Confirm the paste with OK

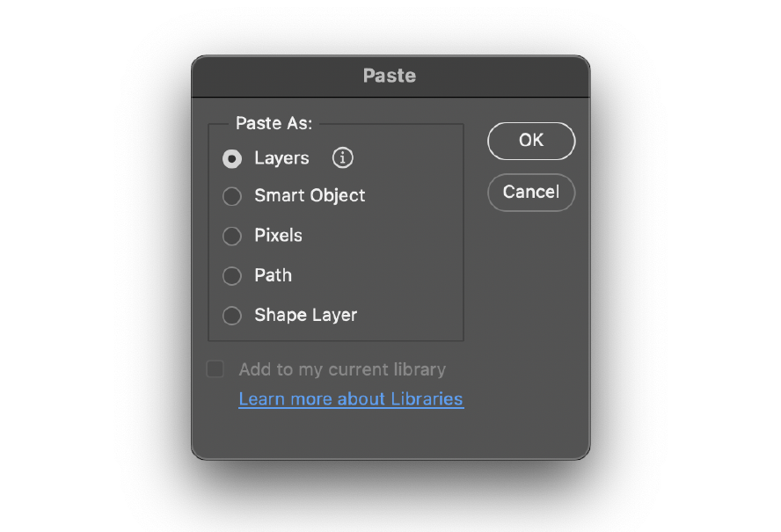tap(531, 141)
